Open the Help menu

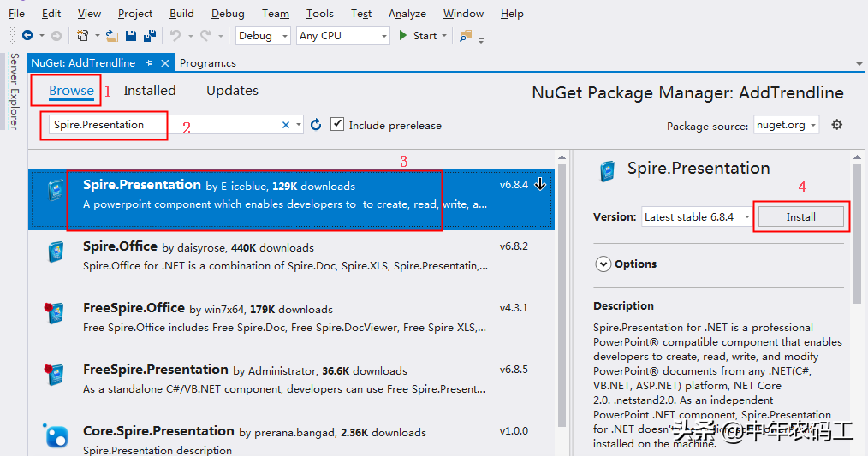coord(512,14)
